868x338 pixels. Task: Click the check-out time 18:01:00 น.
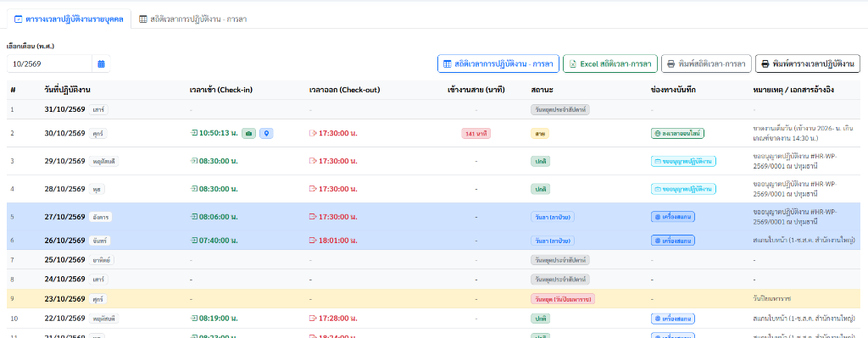tap(338, 241)
